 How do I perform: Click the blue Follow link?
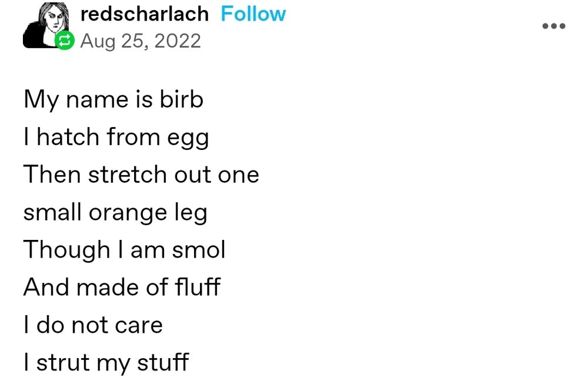253,14
